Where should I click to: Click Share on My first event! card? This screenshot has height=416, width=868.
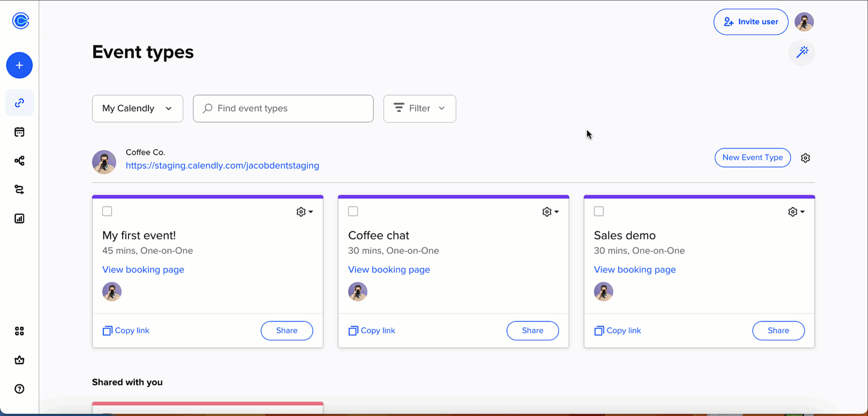[287, 331]
